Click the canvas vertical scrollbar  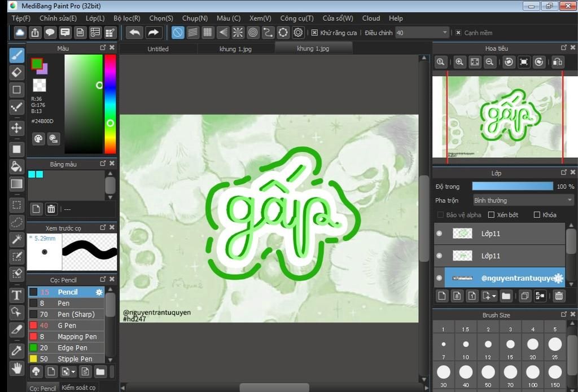(x=424, y=219)
